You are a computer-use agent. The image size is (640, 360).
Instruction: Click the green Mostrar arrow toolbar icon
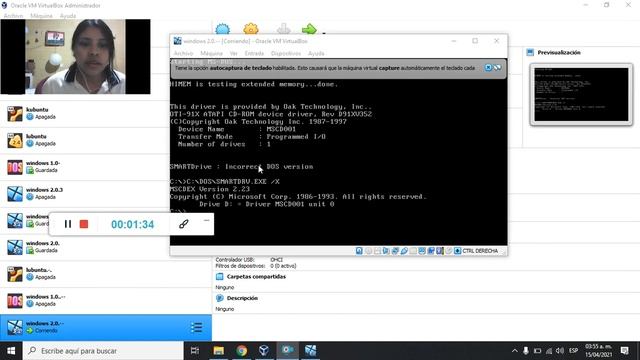pyautogui.click(x=309, y=29)
